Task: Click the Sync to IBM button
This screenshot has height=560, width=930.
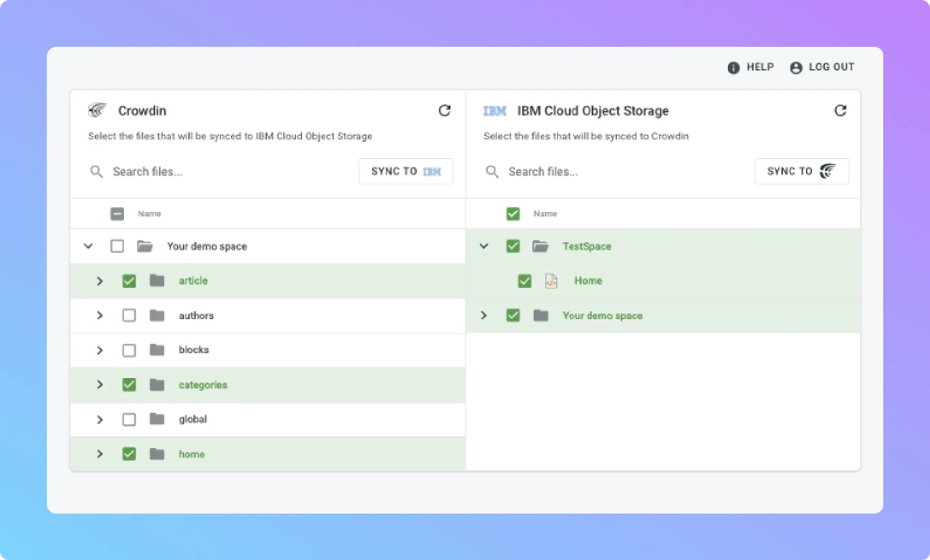Action: pyautogui.click(x=406, y=171)
